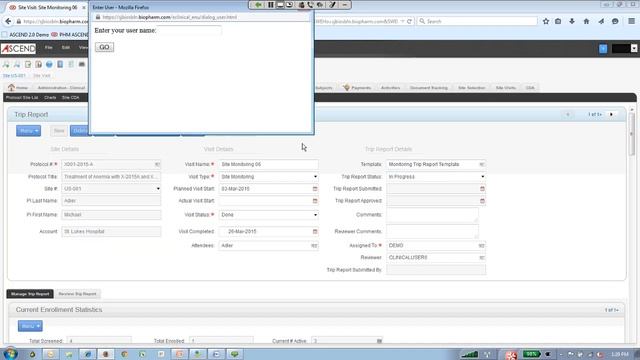Click the battery indicator in the system tray
The width and height of the screenshot is (640, 360).
tap(531, 354)
